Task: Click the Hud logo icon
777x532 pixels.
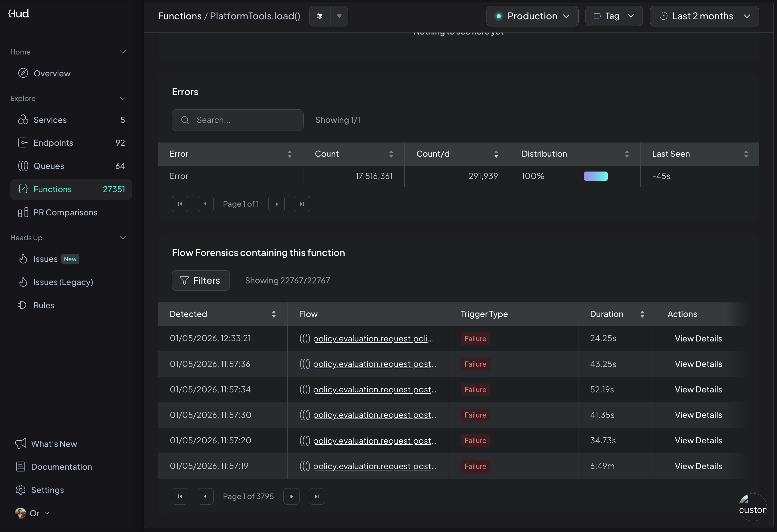Action: point(19,14)
